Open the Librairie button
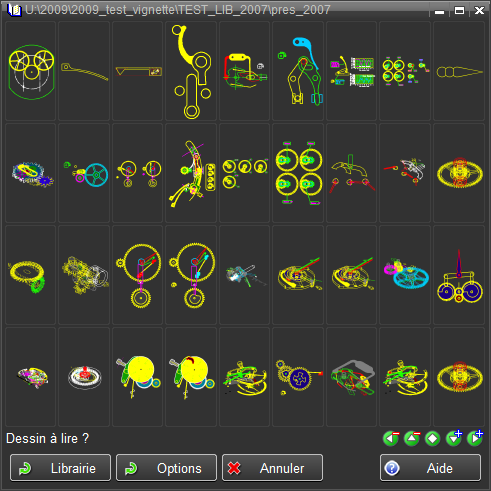Image resolution: width=491 pixels, height=491 pixels. click(60, 468)
